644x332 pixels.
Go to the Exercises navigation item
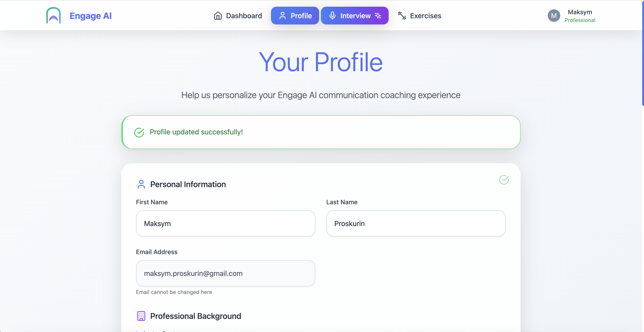(425, 16)
